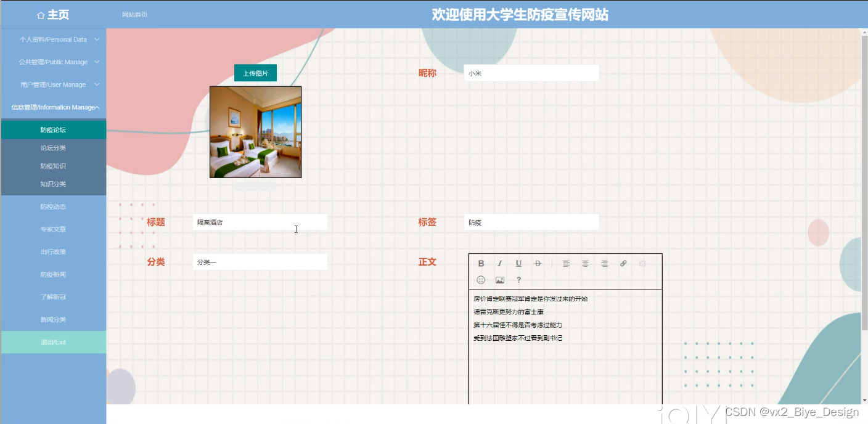Click the 标签 input field with 防疫
The width and height of the screenshot is (868, 424).
[x=531, y=222]
